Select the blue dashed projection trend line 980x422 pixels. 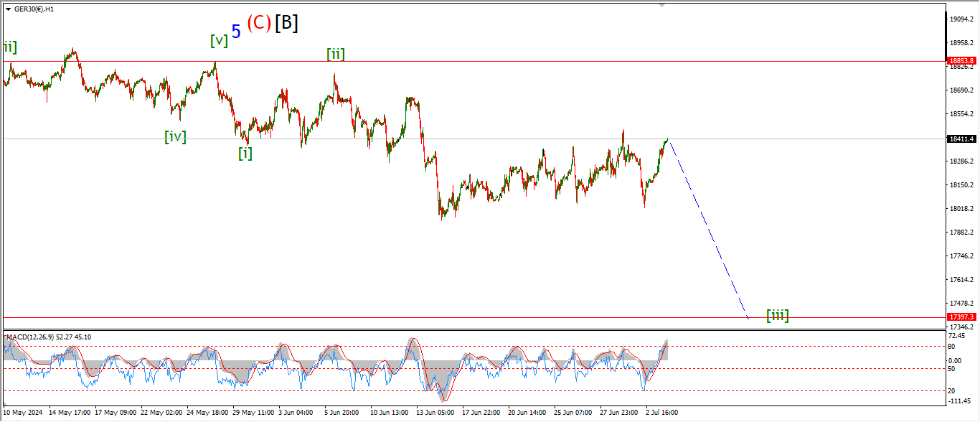pyautogui.click(x=709, y=230)
